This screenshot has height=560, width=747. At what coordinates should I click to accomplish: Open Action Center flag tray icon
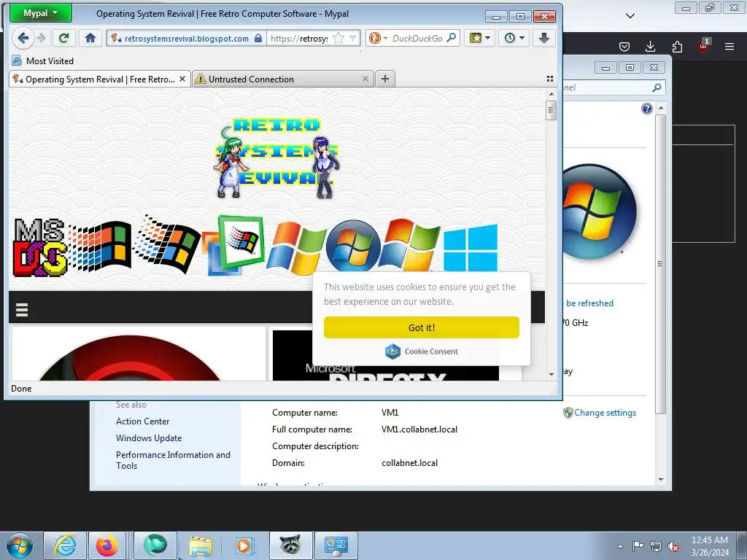pos(638,546)
